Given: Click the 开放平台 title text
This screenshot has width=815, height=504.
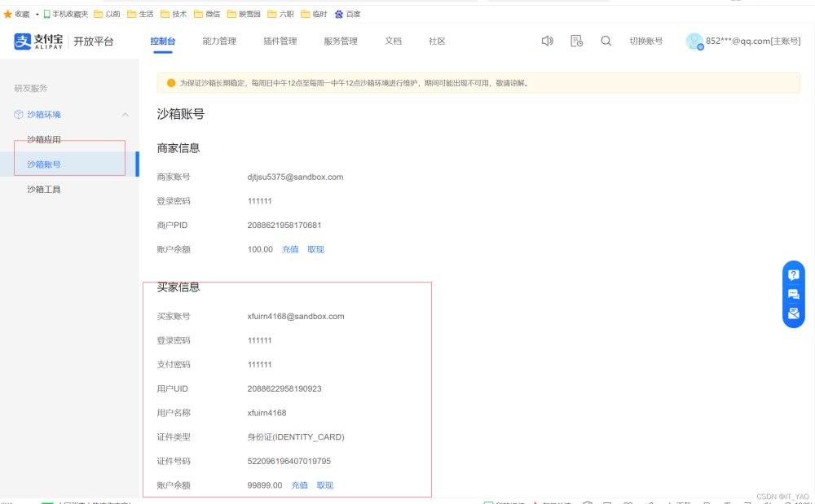Looking at the screenshot, I should click(x=94, y=42).
